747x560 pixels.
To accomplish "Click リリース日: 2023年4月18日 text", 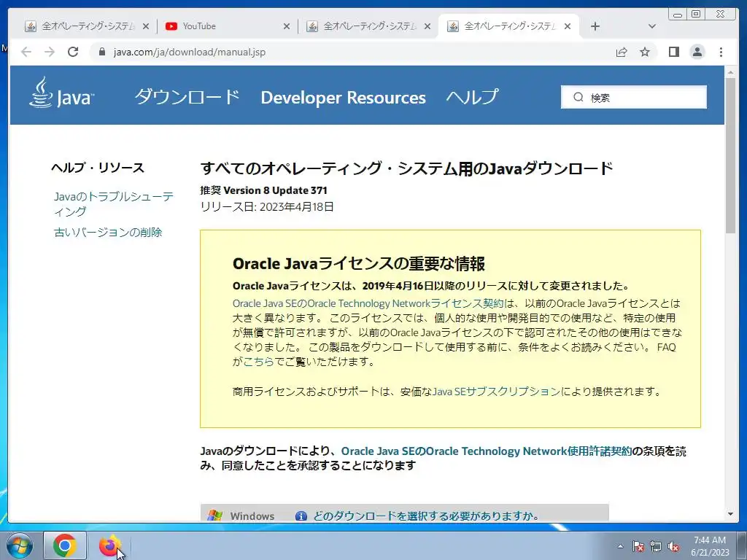I will tap(267, 206).
